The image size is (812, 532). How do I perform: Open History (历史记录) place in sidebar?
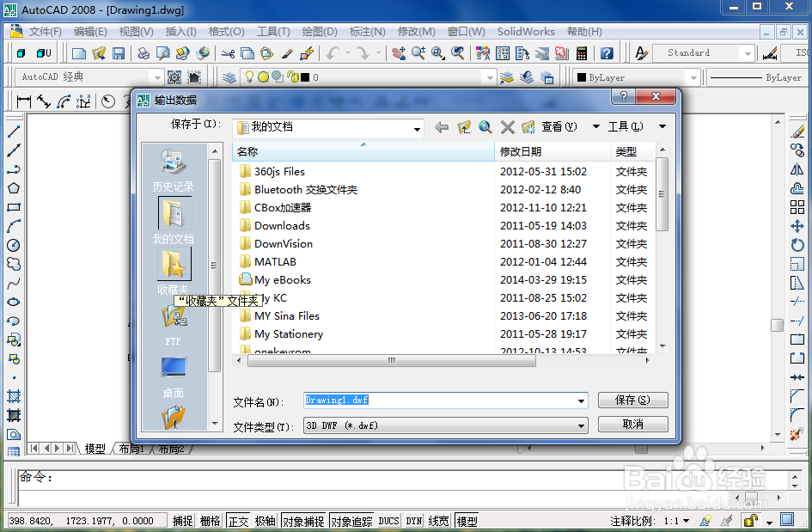[173, 170]
